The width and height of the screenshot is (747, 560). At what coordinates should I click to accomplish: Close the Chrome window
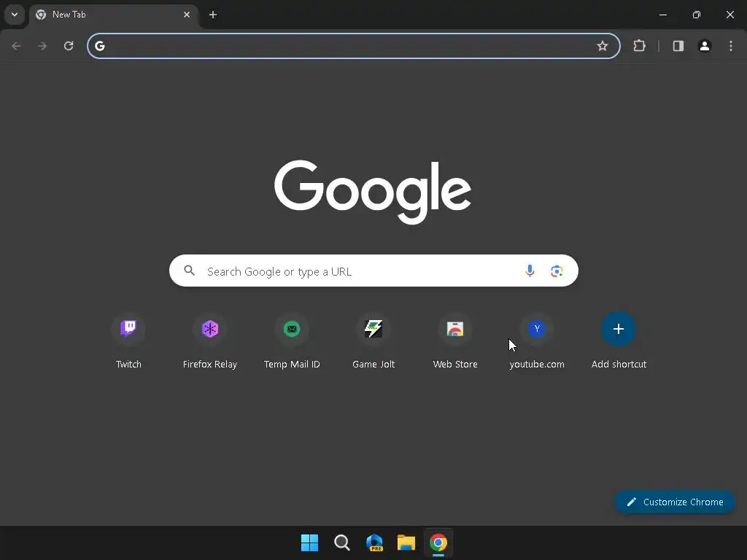[729, 15]
